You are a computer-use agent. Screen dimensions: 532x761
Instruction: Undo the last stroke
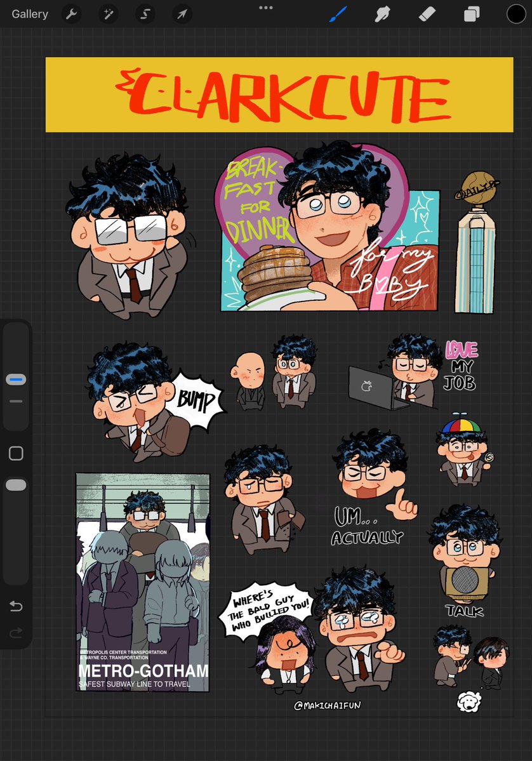tap(16, 605)
